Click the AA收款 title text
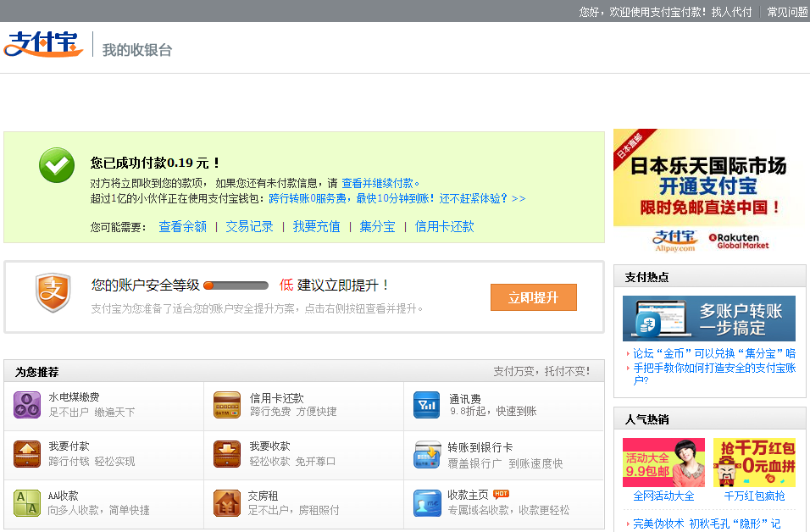This screenshot has height=532, width=810. pos(63,496)
